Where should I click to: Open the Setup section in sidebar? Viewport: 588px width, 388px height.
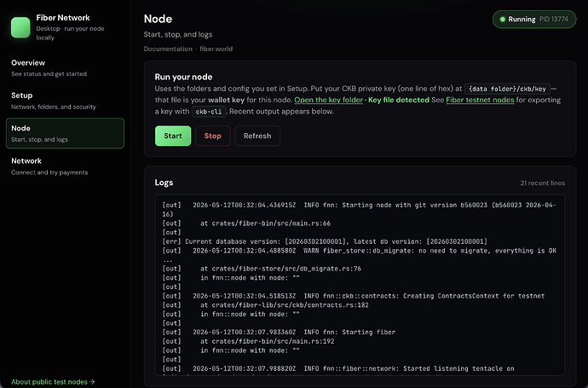click(x=65, y=101)
